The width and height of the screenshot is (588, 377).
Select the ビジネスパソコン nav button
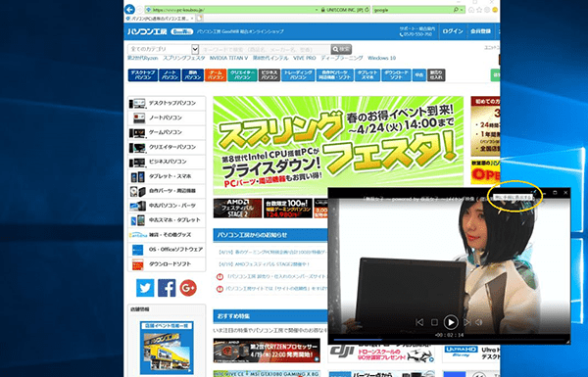pyautogui.click(x=269, y=75)
